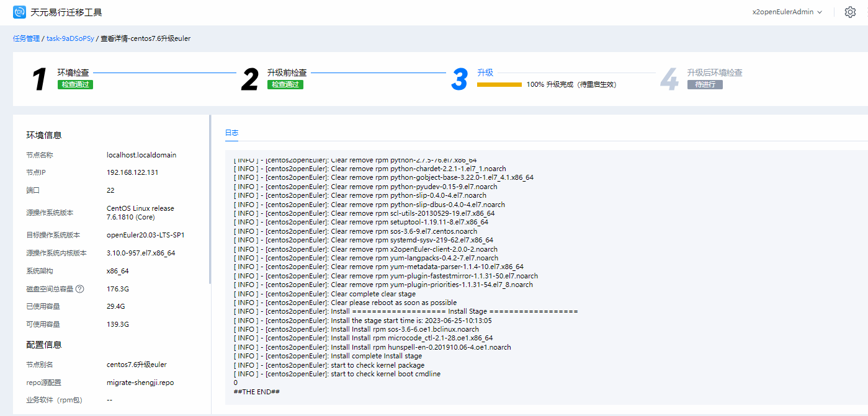The image size is (868, 416).
Task: Open the settings gear icon
Action: (x=850, y=12)
